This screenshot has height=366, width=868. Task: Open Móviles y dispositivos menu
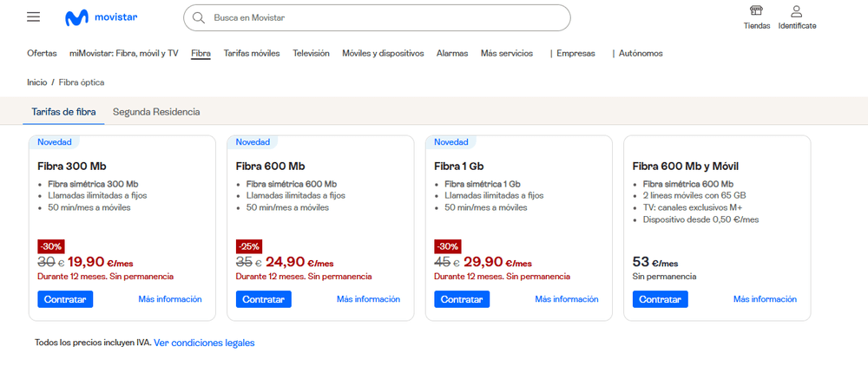tap(383, 54)
